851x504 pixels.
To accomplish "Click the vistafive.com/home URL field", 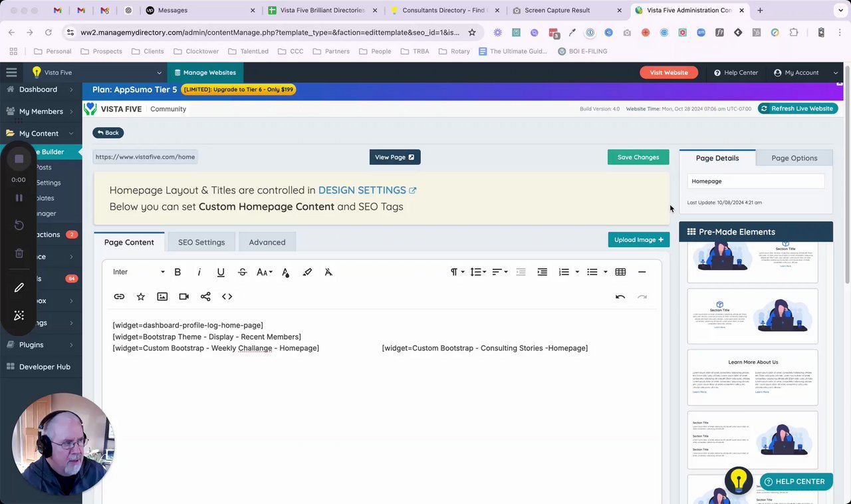I will tap(145, 157).
